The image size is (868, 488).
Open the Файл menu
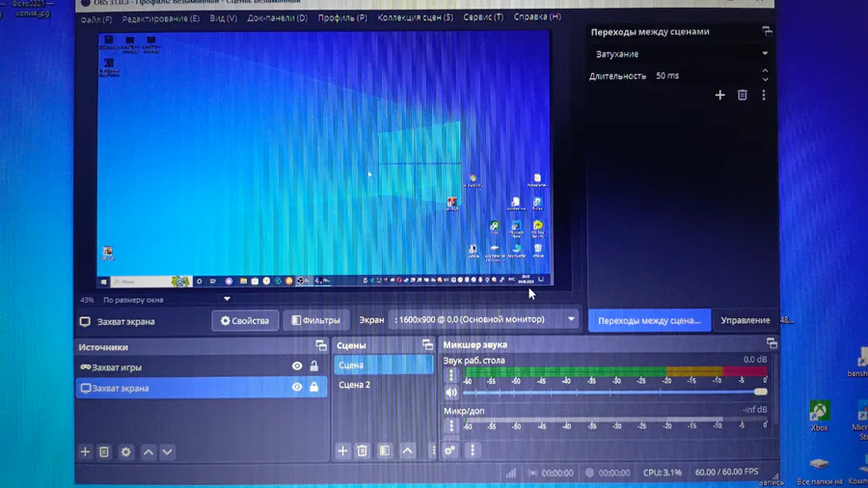coord(95,19)
